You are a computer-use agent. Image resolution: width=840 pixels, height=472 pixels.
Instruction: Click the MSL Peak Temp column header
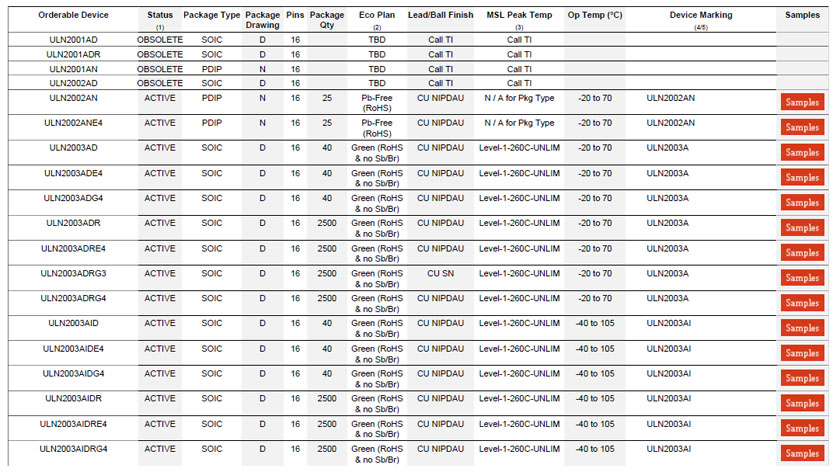pyautogui.click(x=519, y=16)
